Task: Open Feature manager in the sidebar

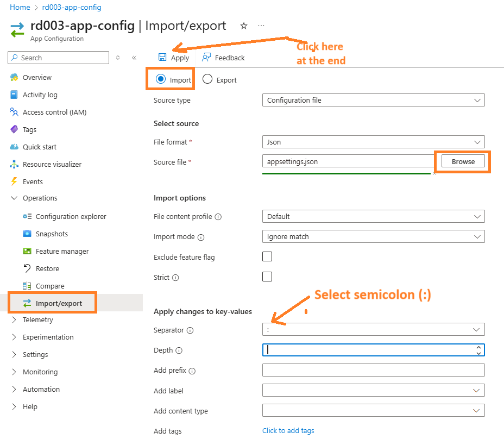Action: [x=62, y=251]
